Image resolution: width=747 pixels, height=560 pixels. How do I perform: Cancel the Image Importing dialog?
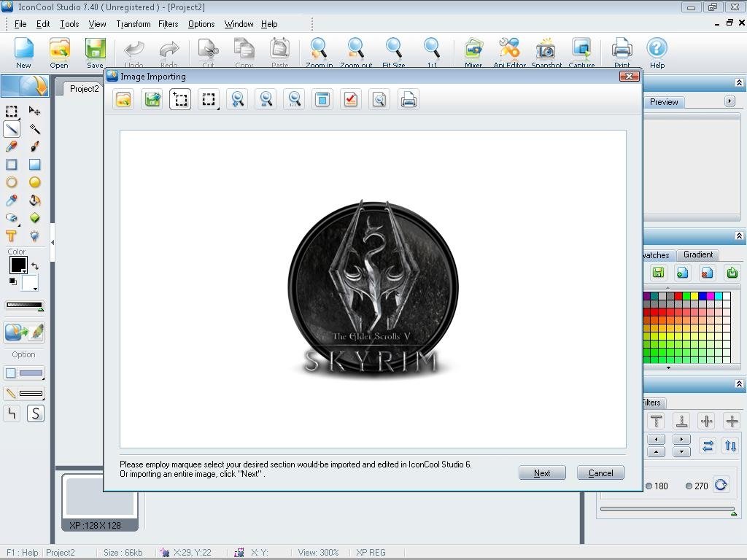(600, 472)
